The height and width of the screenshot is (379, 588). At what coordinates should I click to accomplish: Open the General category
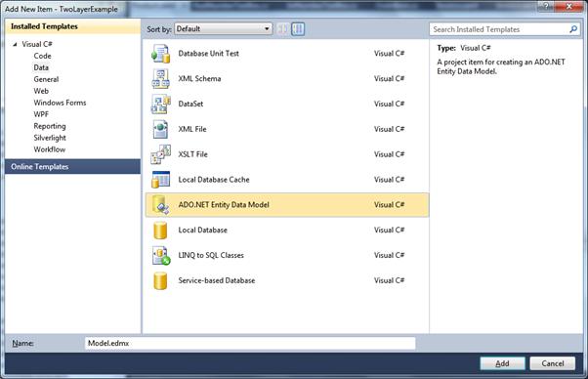tap(46, 79)
